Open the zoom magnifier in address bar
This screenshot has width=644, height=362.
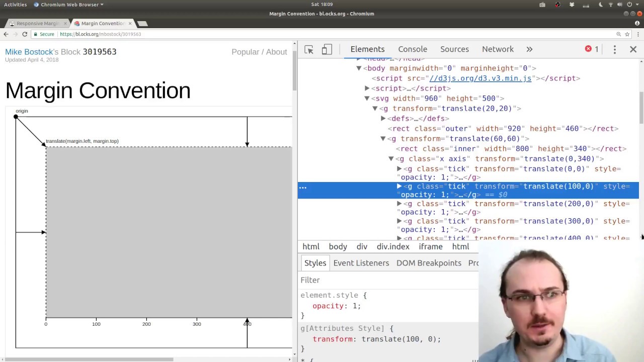coord(618,34)
